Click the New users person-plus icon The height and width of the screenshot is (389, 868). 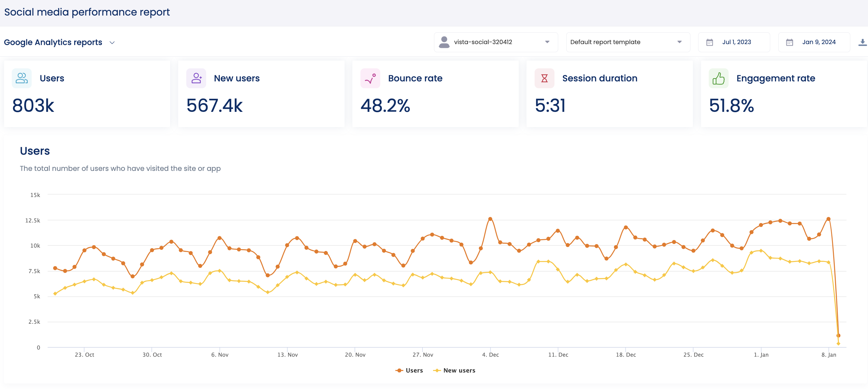pos(196,78)
